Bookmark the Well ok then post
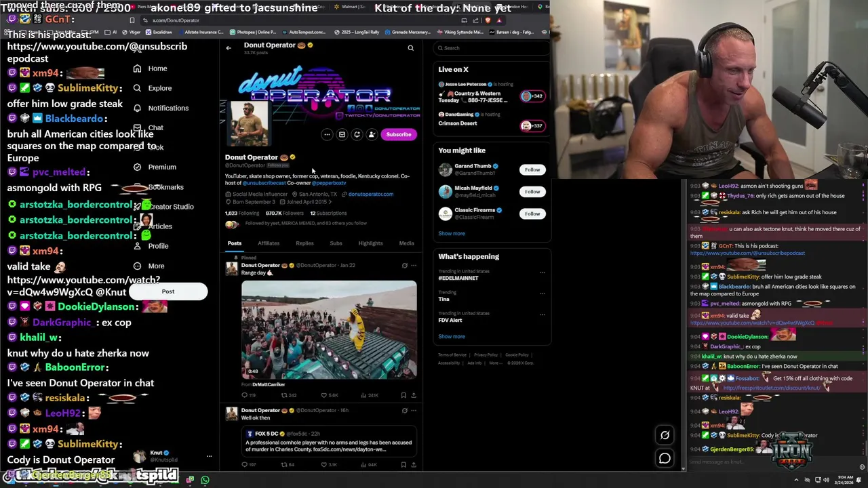868x488 pixels. click(x=403, y=465)
